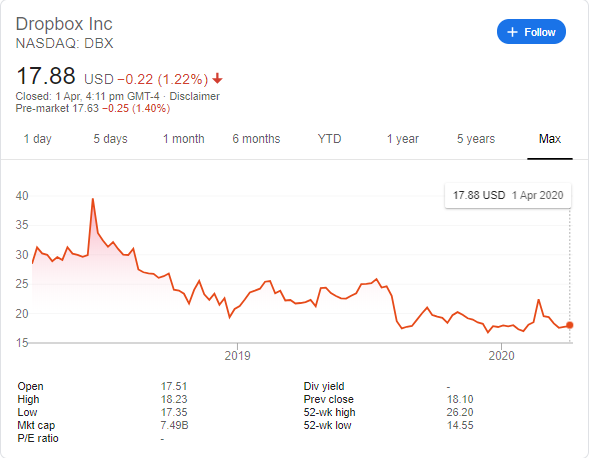The width and height of the screenshot is (589, 458).
Task: Click the 26.20 52-wk high value
Action: 460,412
